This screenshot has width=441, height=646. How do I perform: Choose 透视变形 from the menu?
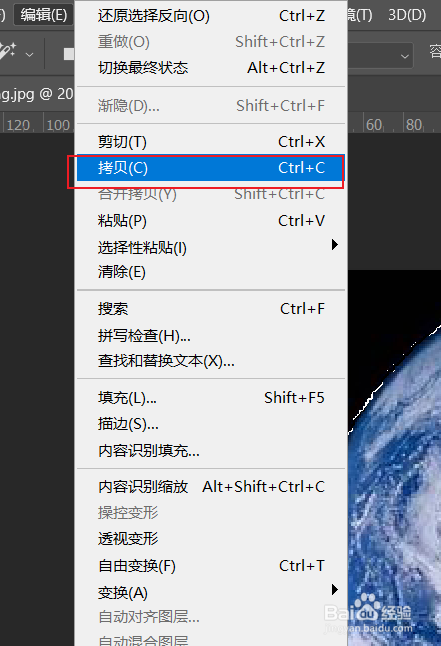[x=211, y=538]
